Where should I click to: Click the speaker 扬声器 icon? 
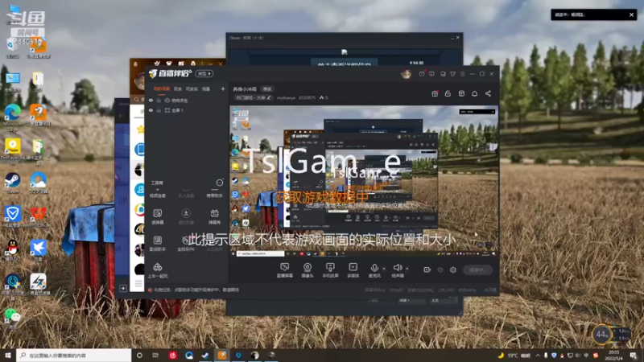(x=397, y=268)
